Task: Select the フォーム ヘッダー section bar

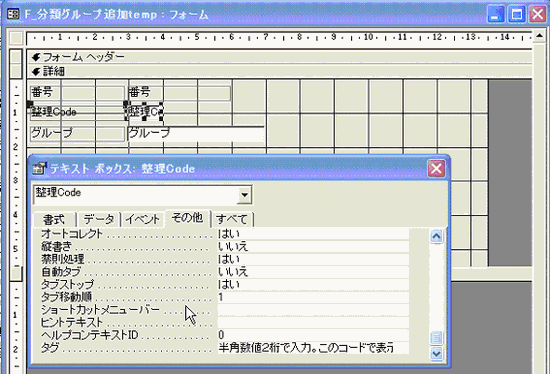Action: [x=280, y=57]
